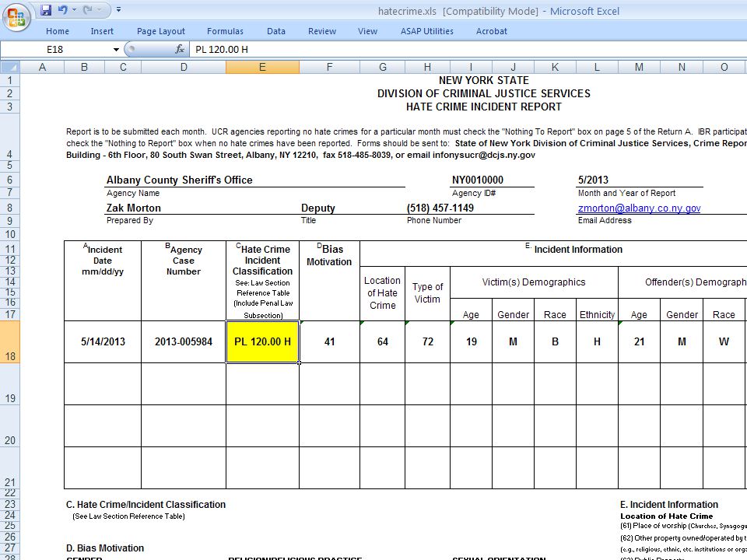Open the Data ribbon tab
The image size is (747, 560).
(x=275, y=31)
